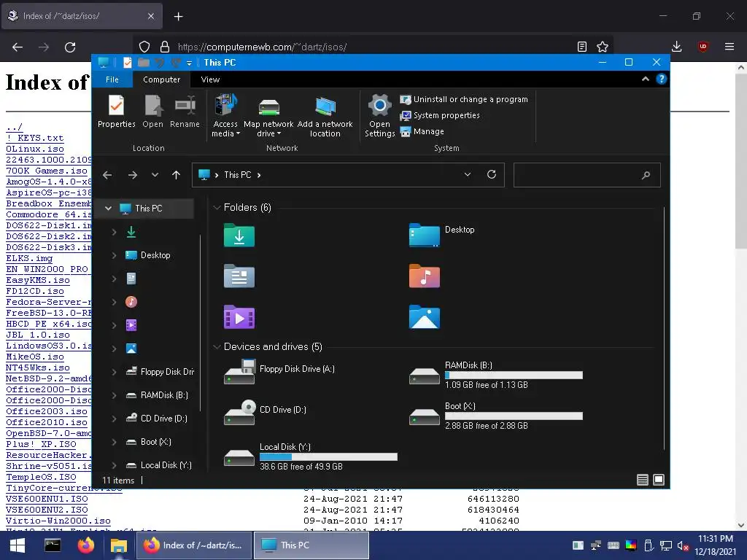This screenshot has height=560, width=747.
Task: Go up one folder level
Action: point(176,175)
